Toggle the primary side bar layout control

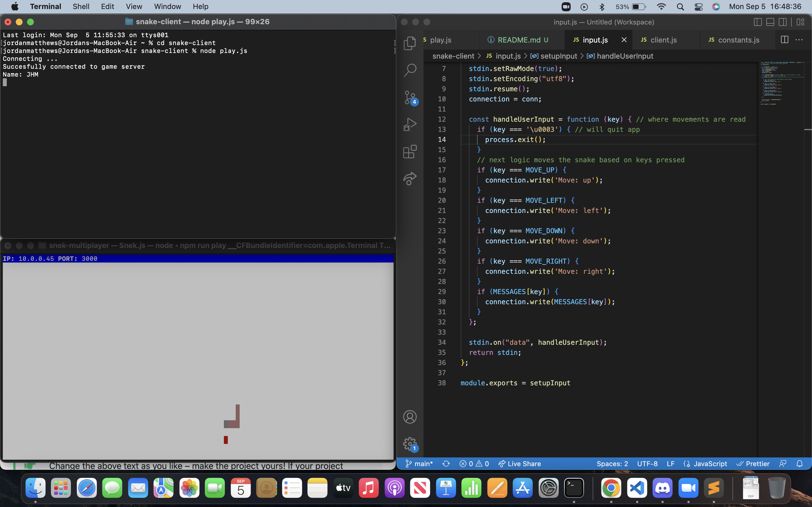pos(757,22)
